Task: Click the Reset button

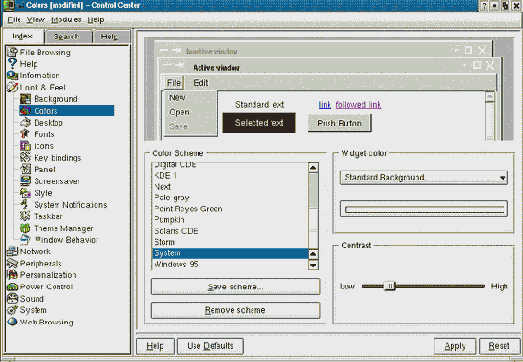Action: point(499,346)
